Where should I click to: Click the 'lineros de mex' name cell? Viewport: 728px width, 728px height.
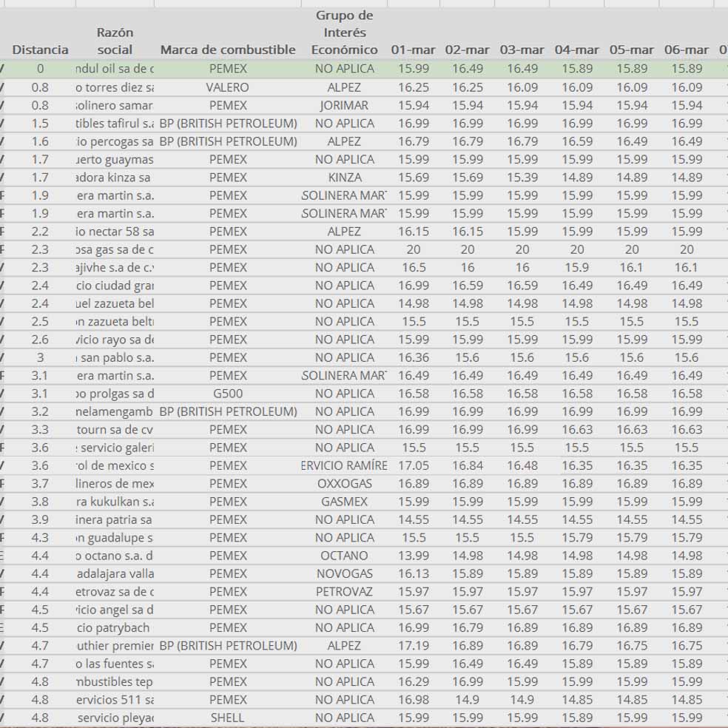coord(115,484)
